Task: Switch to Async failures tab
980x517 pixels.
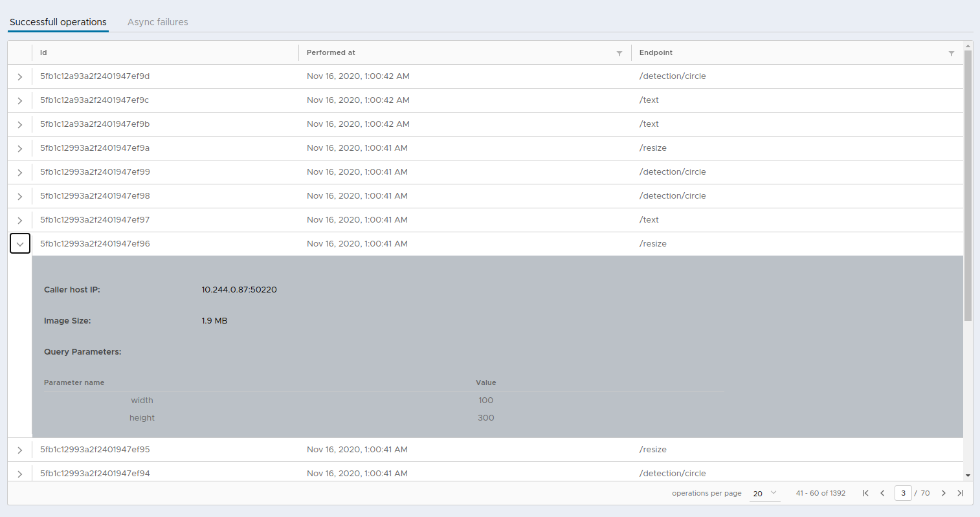Action: pyautogui.click(x=158, y=22)
